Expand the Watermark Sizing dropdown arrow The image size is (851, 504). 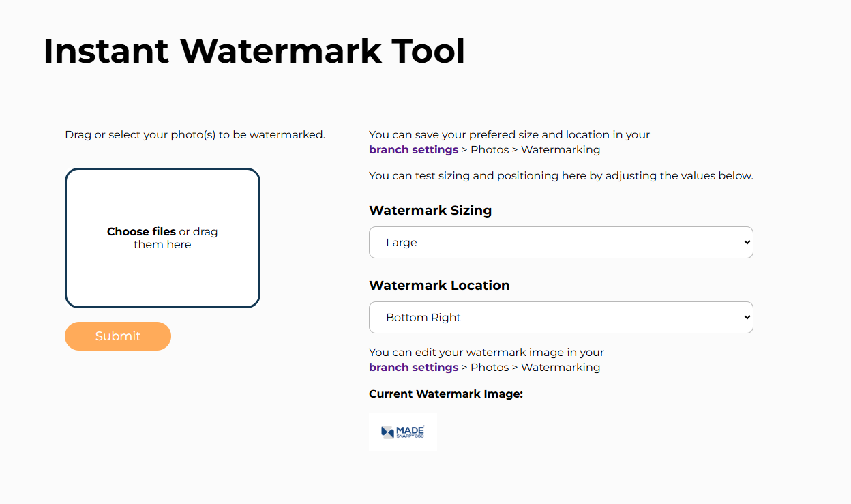[747, 243]
